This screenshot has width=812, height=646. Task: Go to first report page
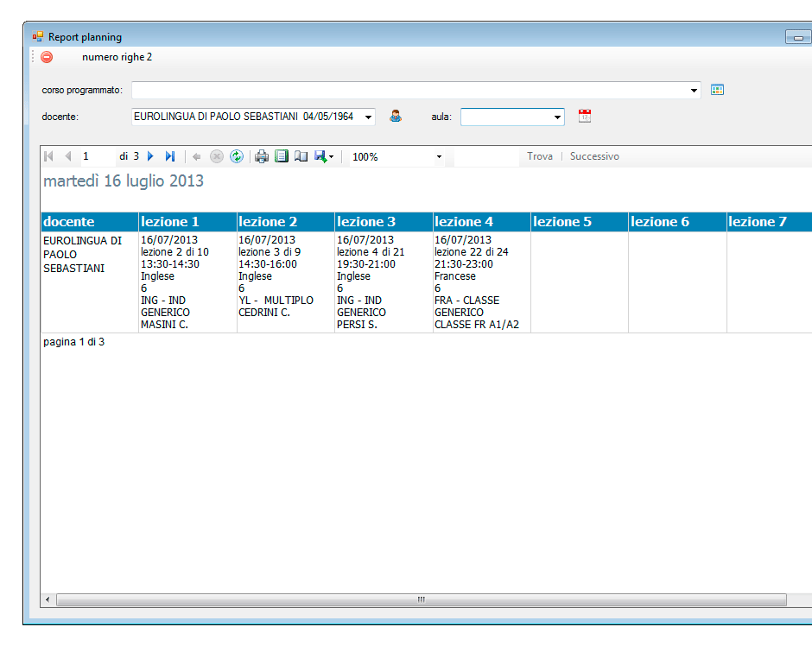pos(48,156)
